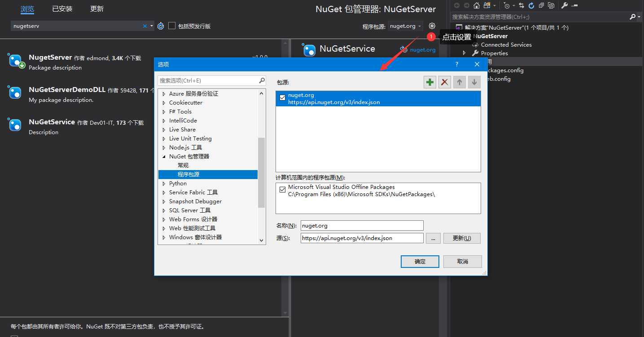Click the 更新(U) button
644x337 pixels.
(462, 238)
